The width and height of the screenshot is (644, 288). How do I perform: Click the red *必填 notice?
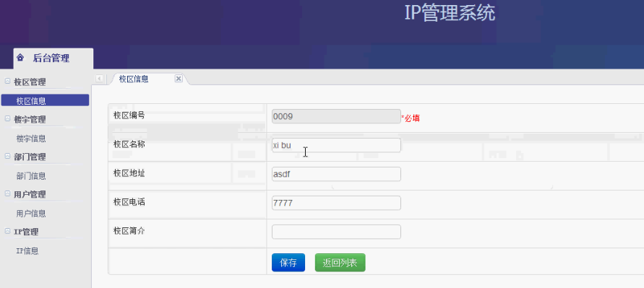click(411, 118)
